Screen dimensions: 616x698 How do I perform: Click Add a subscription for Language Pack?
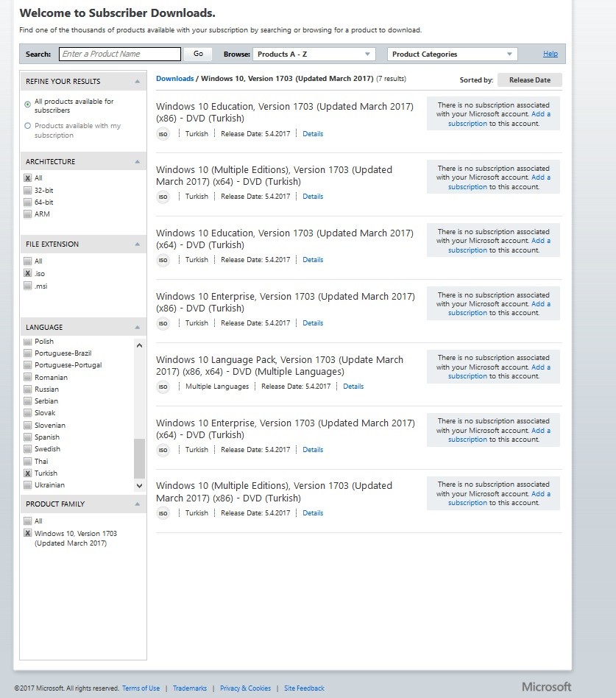point(499,372)
